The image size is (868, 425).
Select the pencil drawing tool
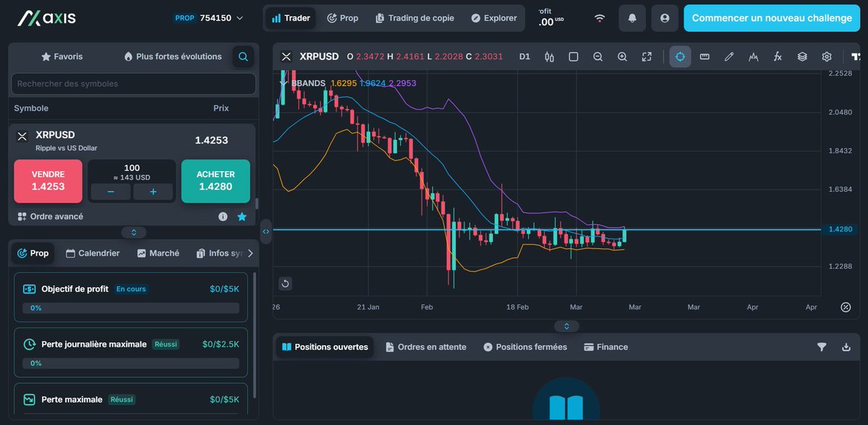729,56
